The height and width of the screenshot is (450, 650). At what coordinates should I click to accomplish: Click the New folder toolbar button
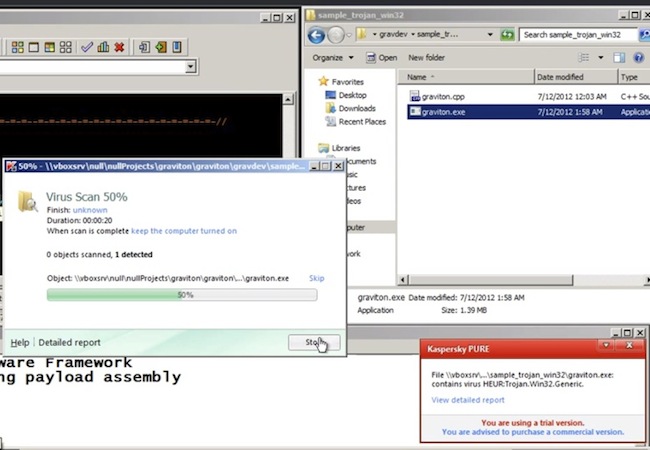coord(427,58)
